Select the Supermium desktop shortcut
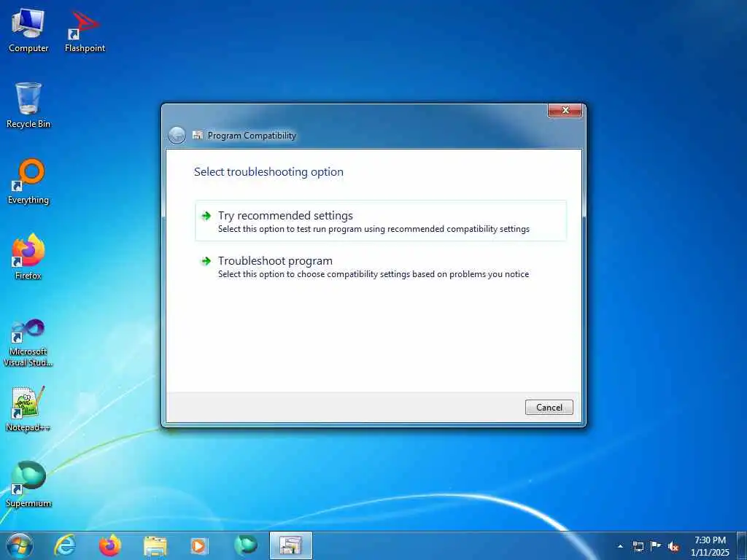747x560 pixels. [x=28, y=485]
